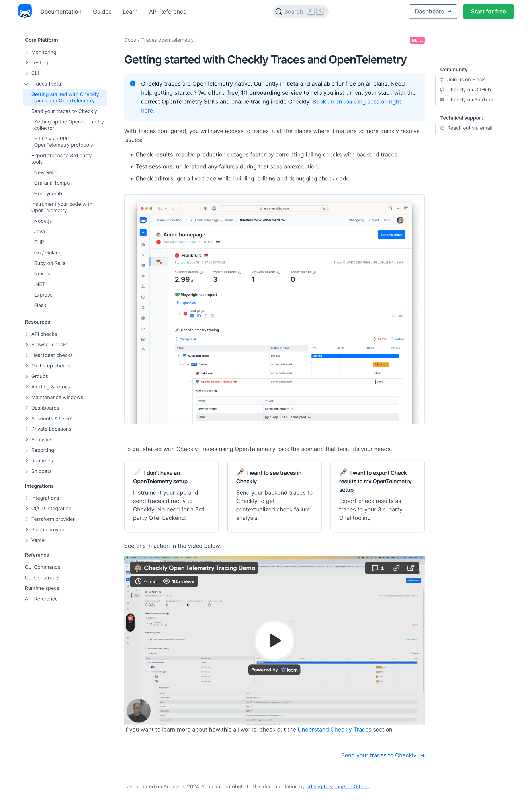
Task: Expand the Testing section
Action: coord(27,63)
